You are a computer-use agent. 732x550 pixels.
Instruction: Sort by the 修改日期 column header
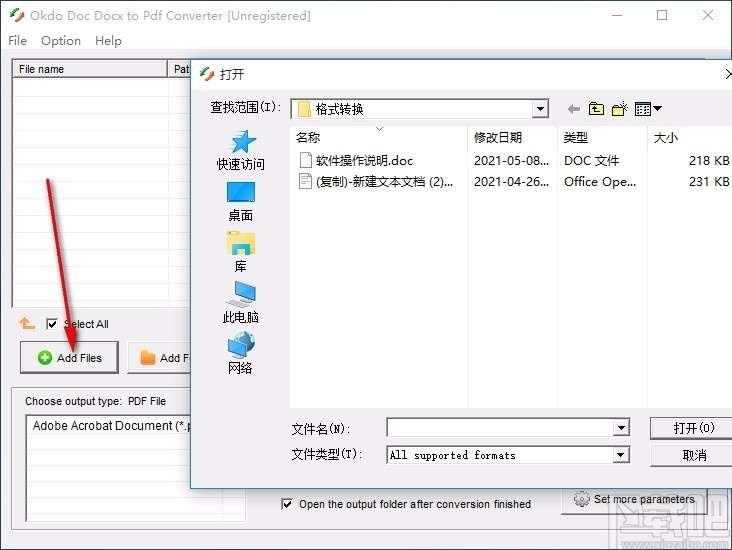click(512, 137)
